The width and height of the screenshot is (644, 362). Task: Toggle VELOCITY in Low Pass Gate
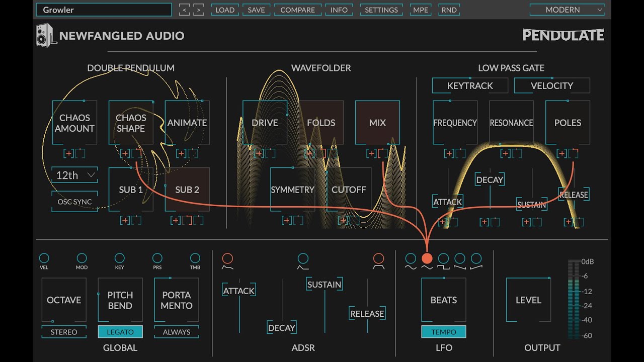pos(552,85)
